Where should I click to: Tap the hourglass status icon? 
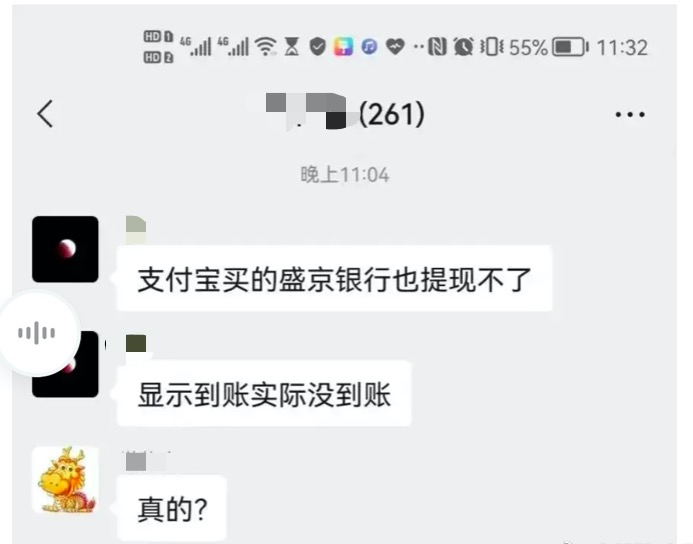(292, 46)
